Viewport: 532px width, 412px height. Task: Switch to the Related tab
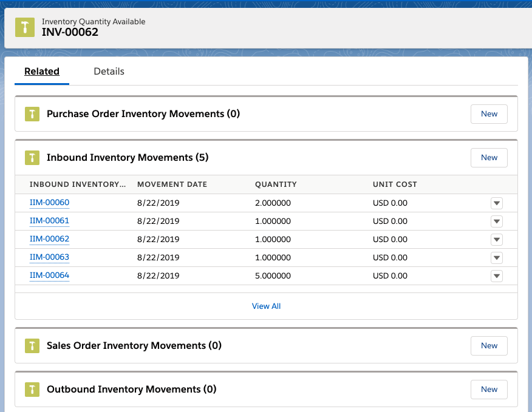click(x=42, y=71)
